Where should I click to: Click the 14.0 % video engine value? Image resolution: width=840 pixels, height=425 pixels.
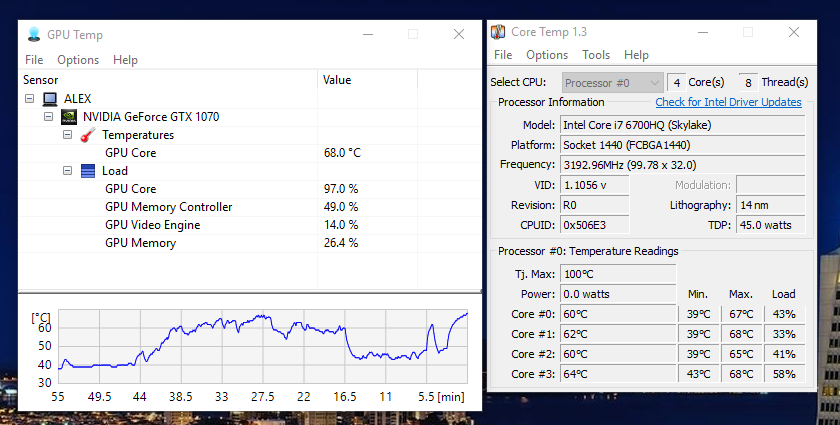341,225
